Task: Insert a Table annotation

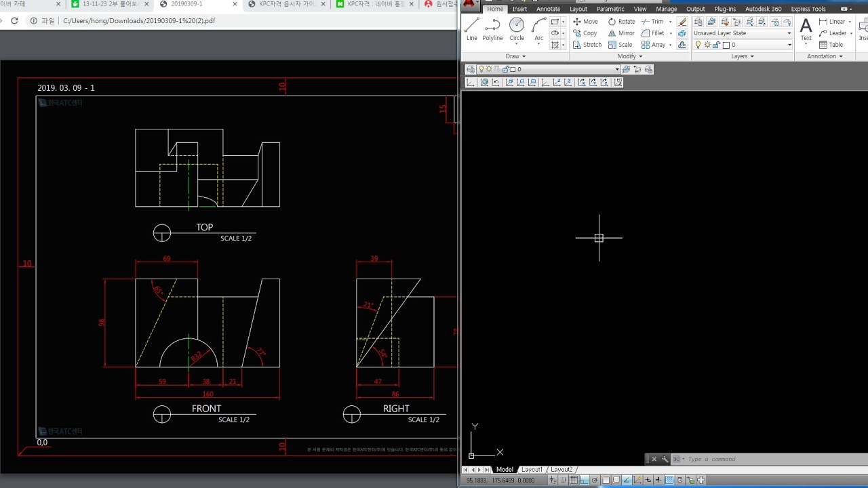Action: point(831,45)
